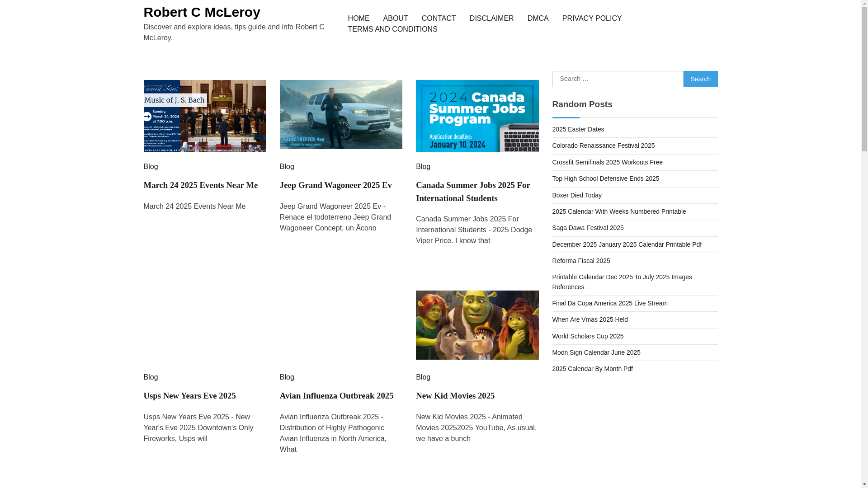The height and width of the screenshot is (488, 868).
Task: Open December 2025 January 2025 Calendar Printable Pdf
Action: click(x=627, y=244)
